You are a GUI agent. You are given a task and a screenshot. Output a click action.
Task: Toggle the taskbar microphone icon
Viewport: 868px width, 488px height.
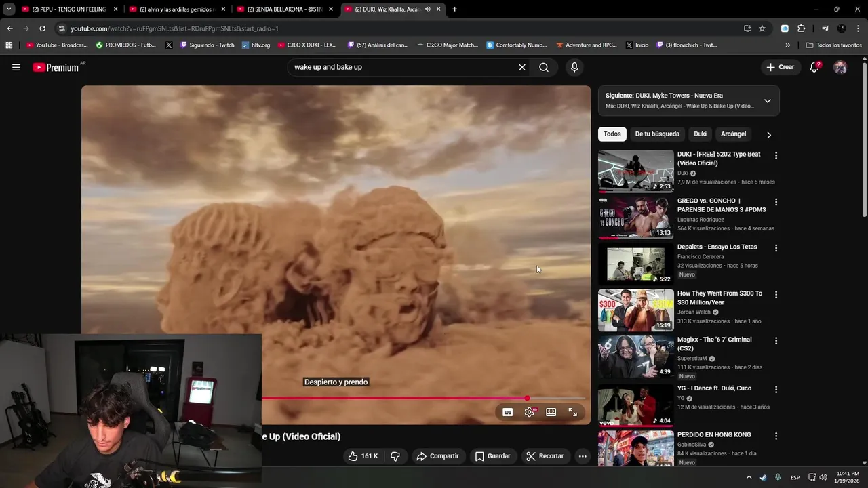pos(778,477)
